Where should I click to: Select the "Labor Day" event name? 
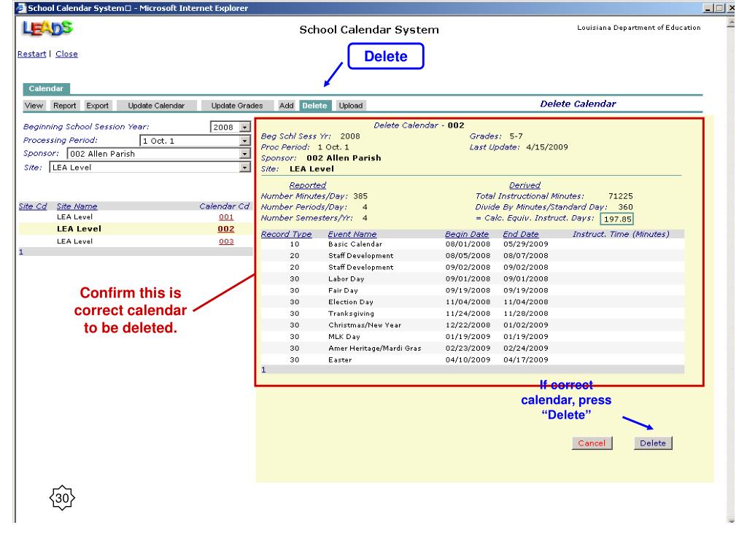pyautogui.click(x=347, y=279)
